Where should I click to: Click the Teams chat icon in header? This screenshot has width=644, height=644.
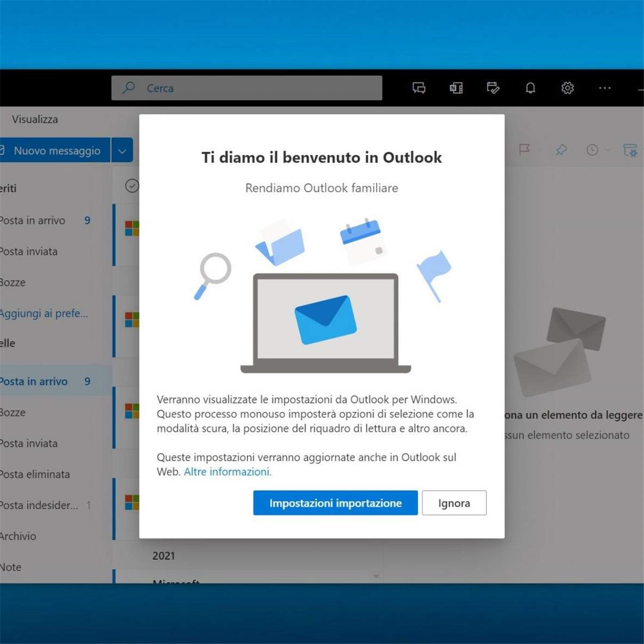coord(419,88)
